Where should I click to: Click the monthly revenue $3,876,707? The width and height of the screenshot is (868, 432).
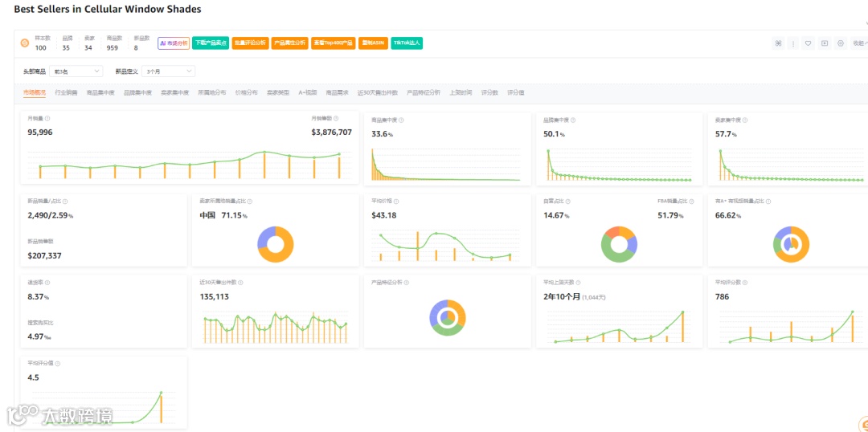332,132
